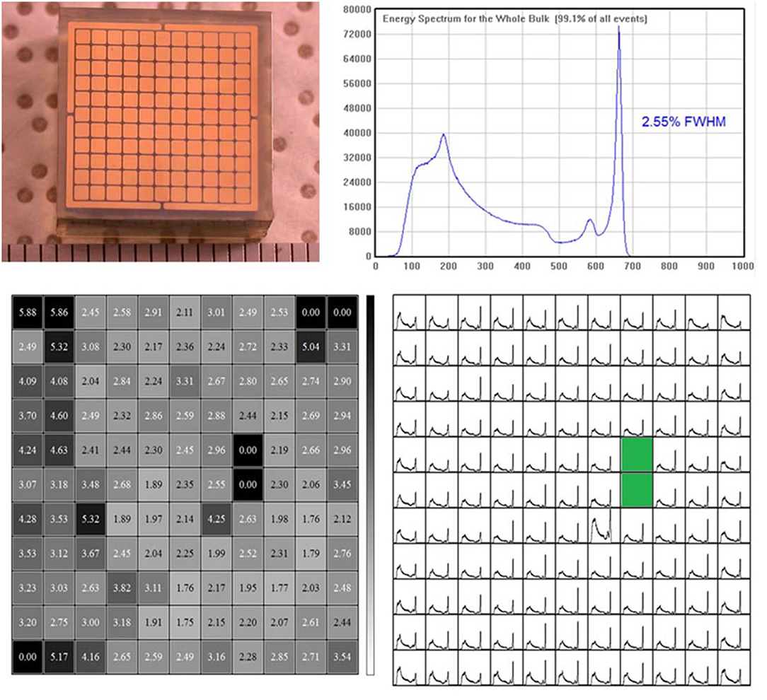
Task: Select the map cell showing 1.99
Action: [x=217, y=554]
